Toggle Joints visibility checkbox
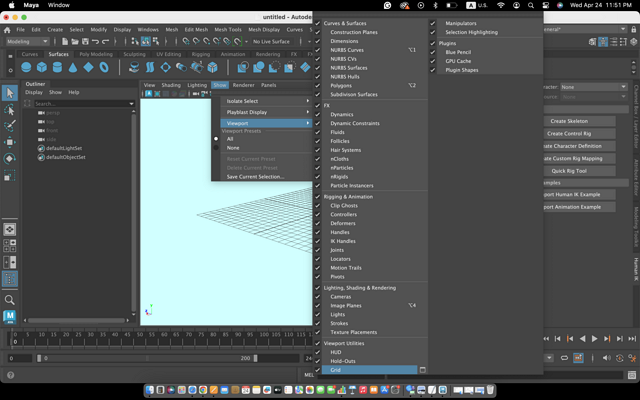This screenshot has width=640, height=400. (x=318, y=250)
